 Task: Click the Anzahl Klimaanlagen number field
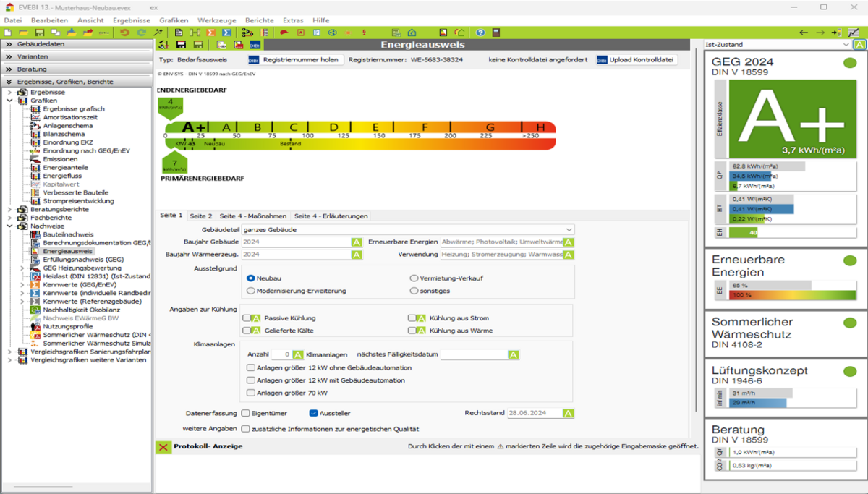pos(282,354)
